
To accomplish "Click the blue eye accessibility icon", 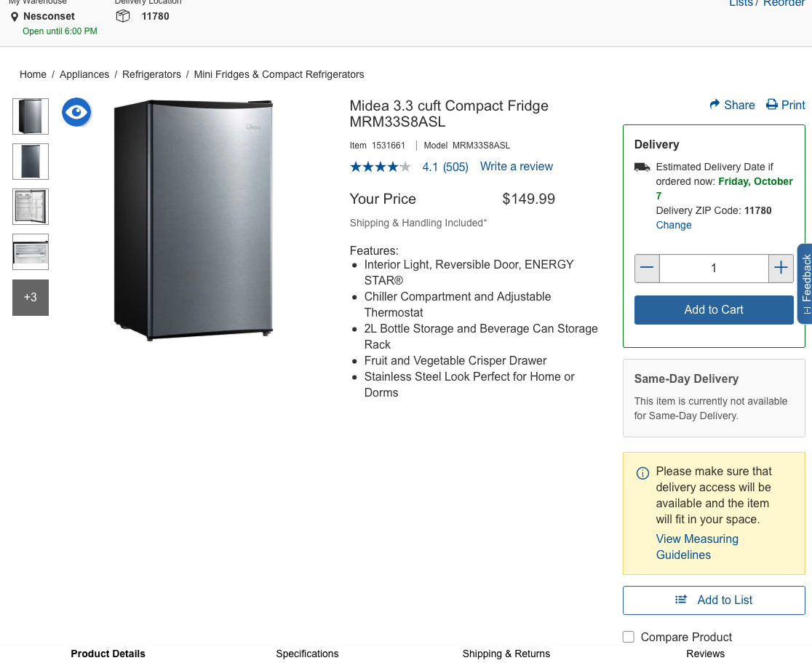I will pos(76,112).
